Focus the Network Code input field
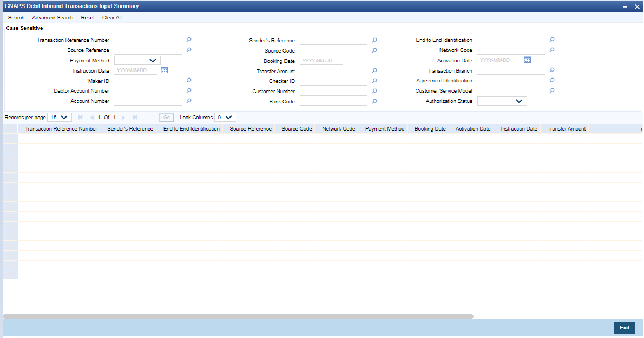 pyautogui.click(x=511, y=50)
